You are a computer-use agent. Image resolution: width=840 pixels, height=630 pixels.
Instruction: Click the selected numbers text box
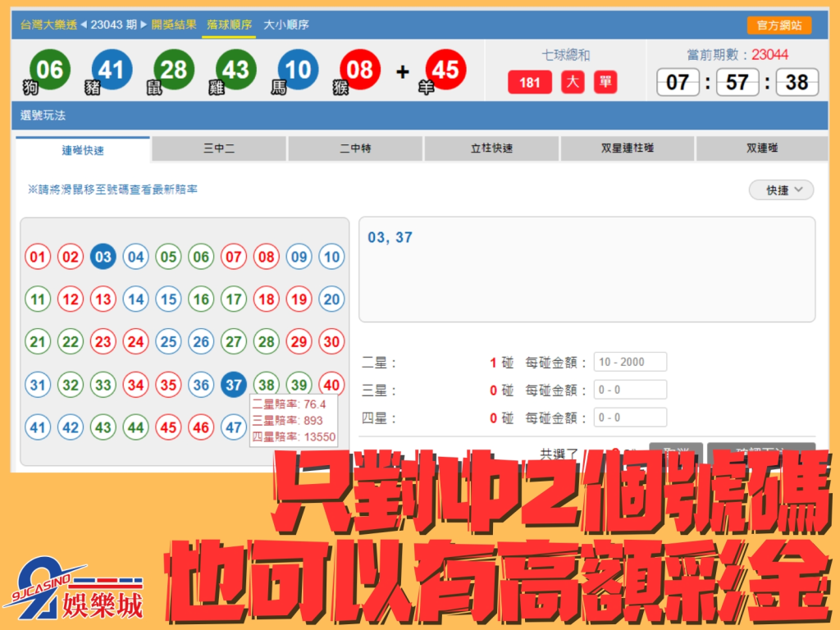click(x=587, y=269)
